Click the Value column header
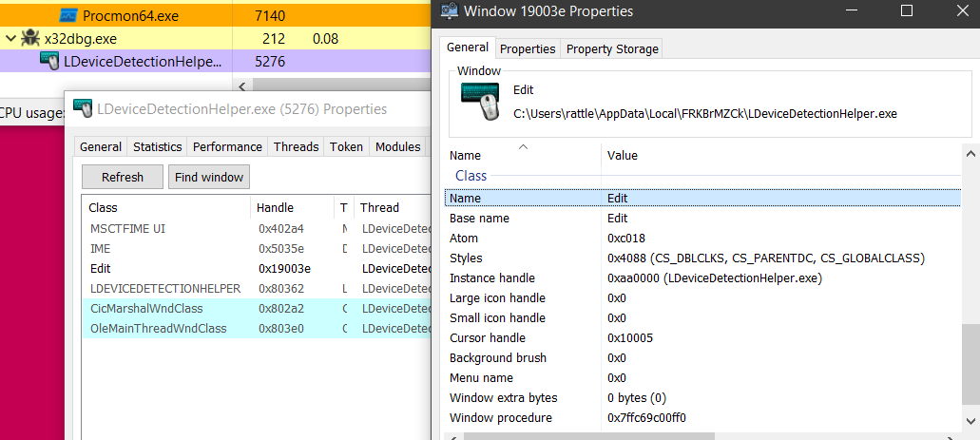980x440 pixels. pyautogui.click(x=781, y=155)
